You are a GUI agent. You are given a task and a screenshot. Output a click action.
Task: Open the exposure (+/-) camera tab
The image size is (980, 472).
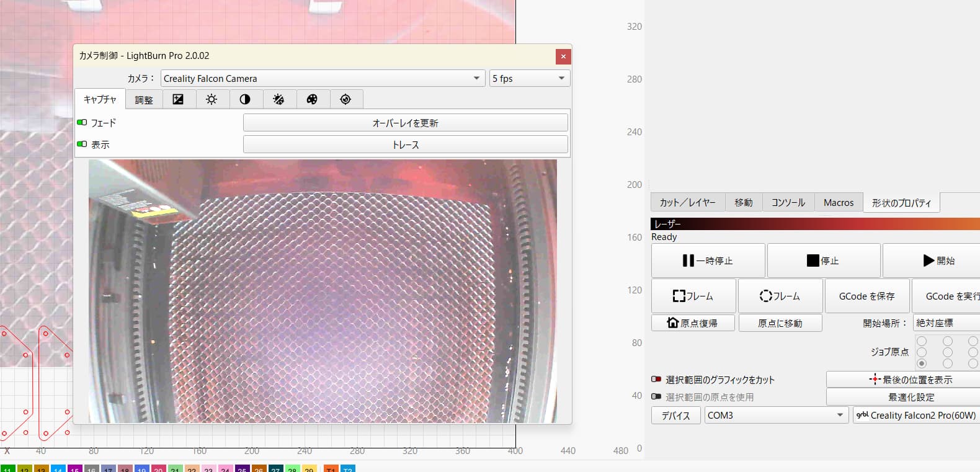pyautogui.click(x=178, y=99)
